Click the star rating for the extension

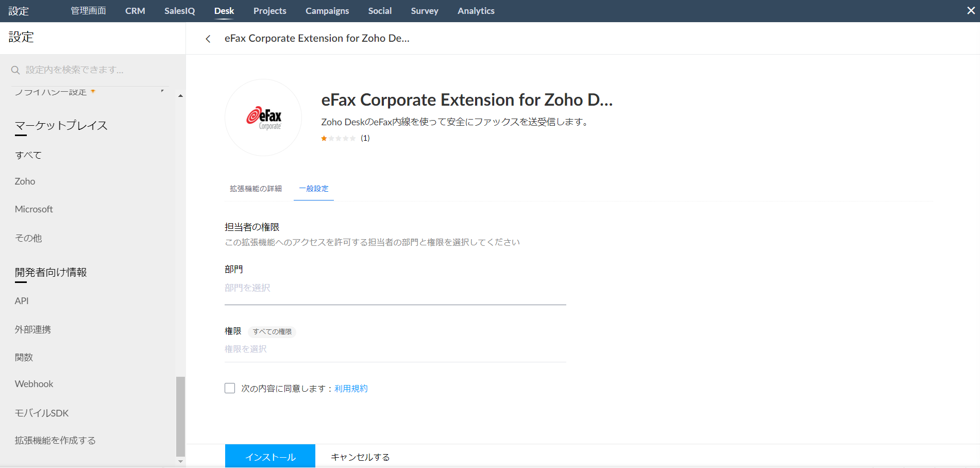[x=338, y=138]
